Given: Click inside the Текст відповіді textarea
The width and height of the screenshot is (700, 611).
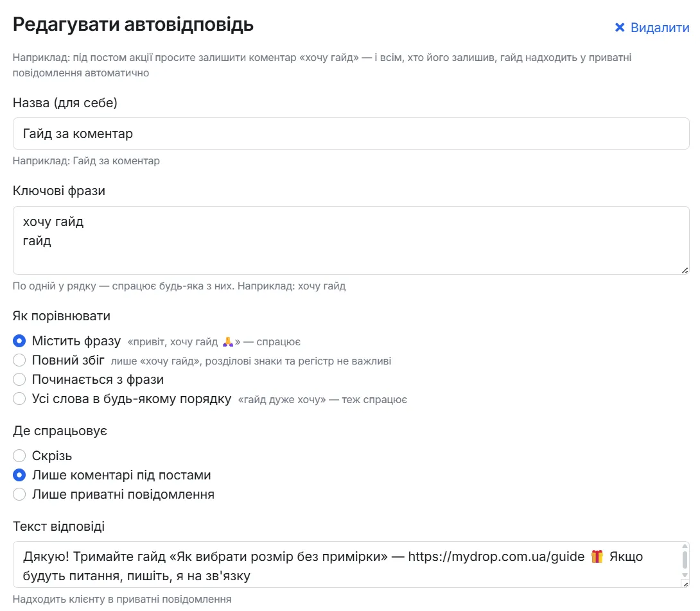Looking at the screenshot, I should 346,565.
